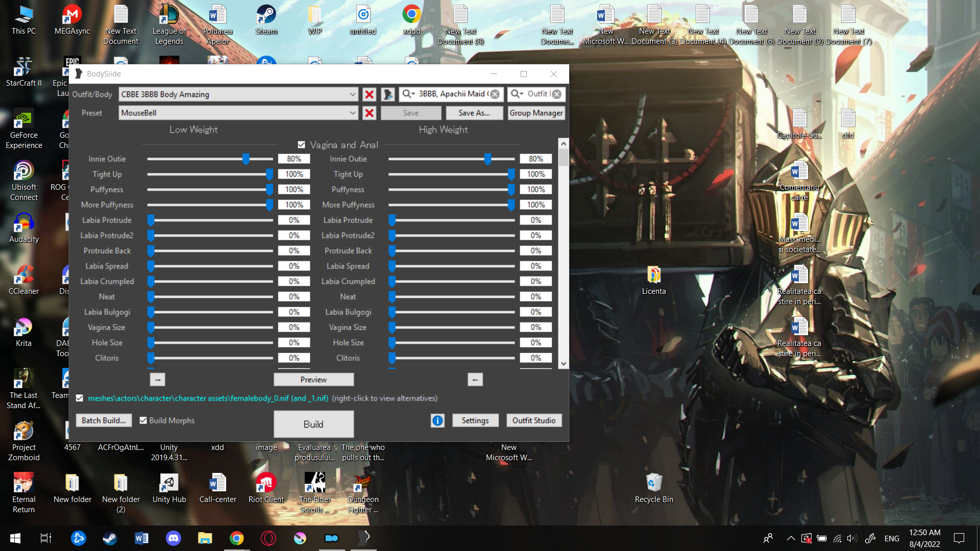Click the Low Weight Innie Outie 80% value field
This screenshot has width=980, height=551.
pyautogui.click(x=294, y=159)
